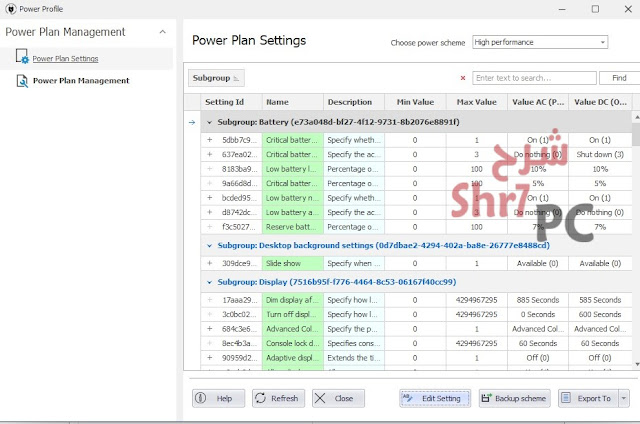Image resolution: width=640 pixels, height=424 pixels.
Task: Click the 600 Seconds DC value
Action: coord(600,314)
